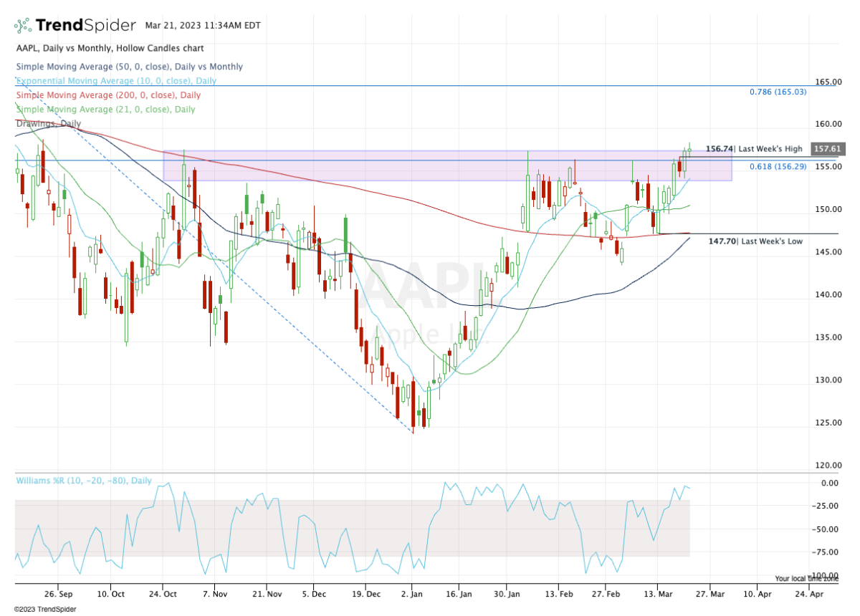This screenshot has width=860, height=616.
Task: Click the AAPL Daily vs Monthly chart title
Action: [110, 48]
